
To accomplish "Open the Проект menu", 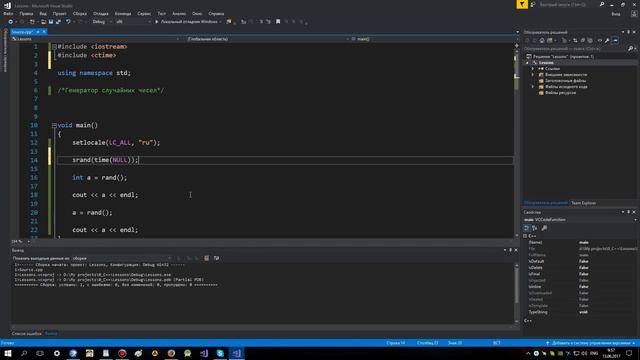I will [x=60, y=13].
